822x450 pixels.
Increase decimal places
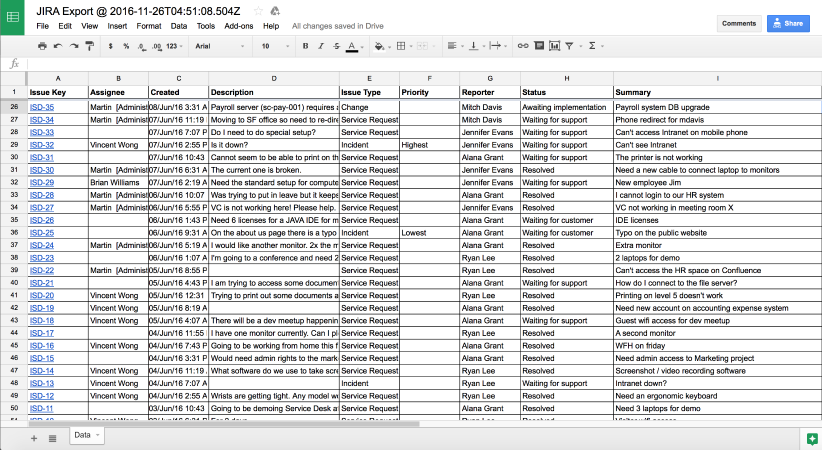click(157, 46)
